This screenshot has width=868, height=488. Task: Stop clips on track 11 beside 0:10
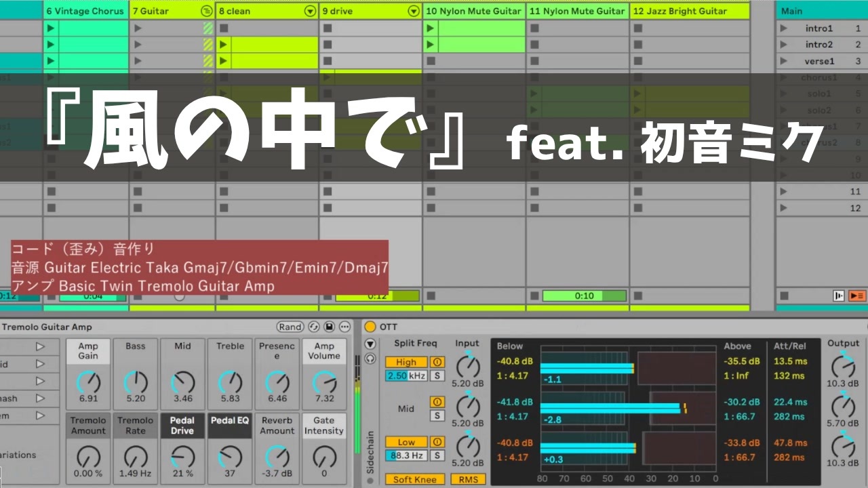[x=534, y=296]
